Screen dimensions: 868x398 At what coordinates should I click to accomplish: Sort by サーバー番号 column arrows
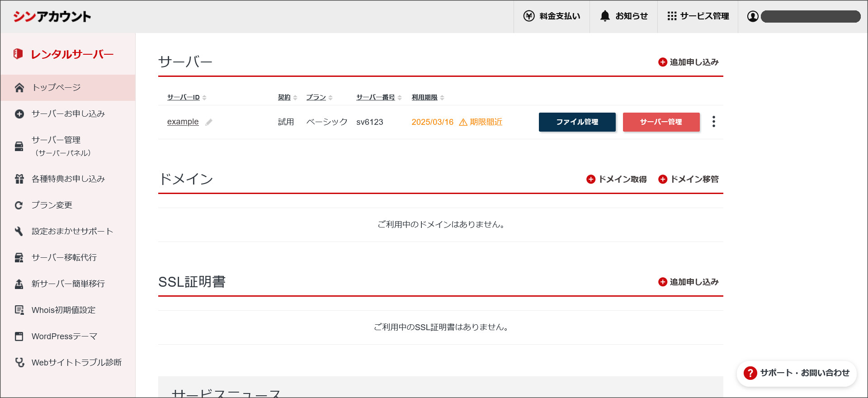400,98
